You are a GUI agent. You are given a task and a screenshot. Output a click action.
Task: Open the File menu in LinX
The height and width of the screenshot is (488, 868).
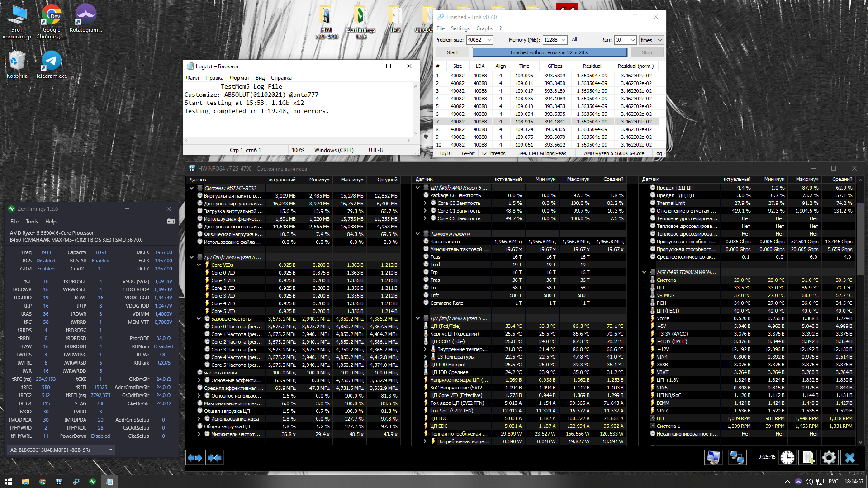441,28
